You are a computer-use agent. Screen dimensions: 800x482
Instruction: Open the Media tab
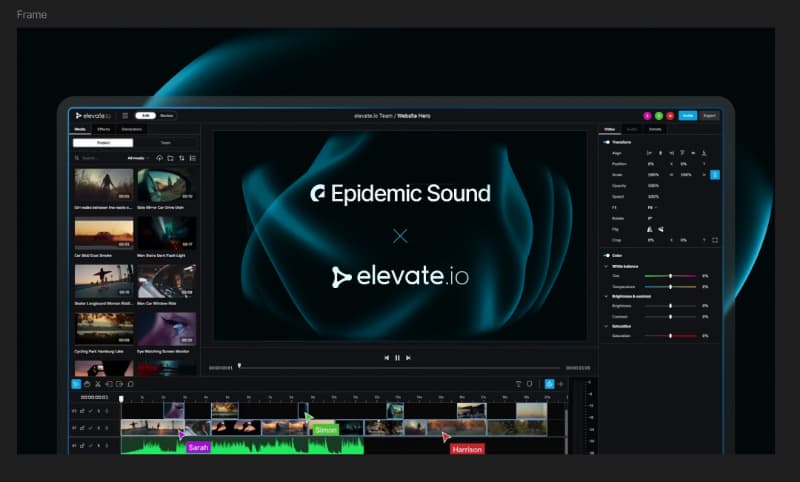[80, 130]
